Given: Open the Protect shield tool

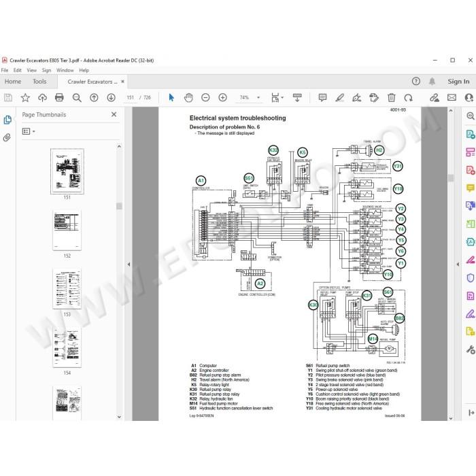Looking at the screenshot, I should click(x=471, y=277).
